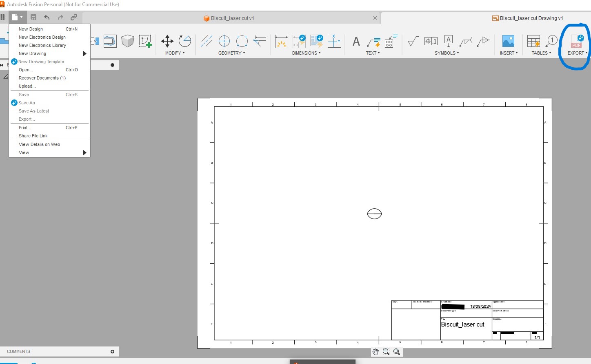Click the Undo arrow button
591x364 pixels.
47,17
